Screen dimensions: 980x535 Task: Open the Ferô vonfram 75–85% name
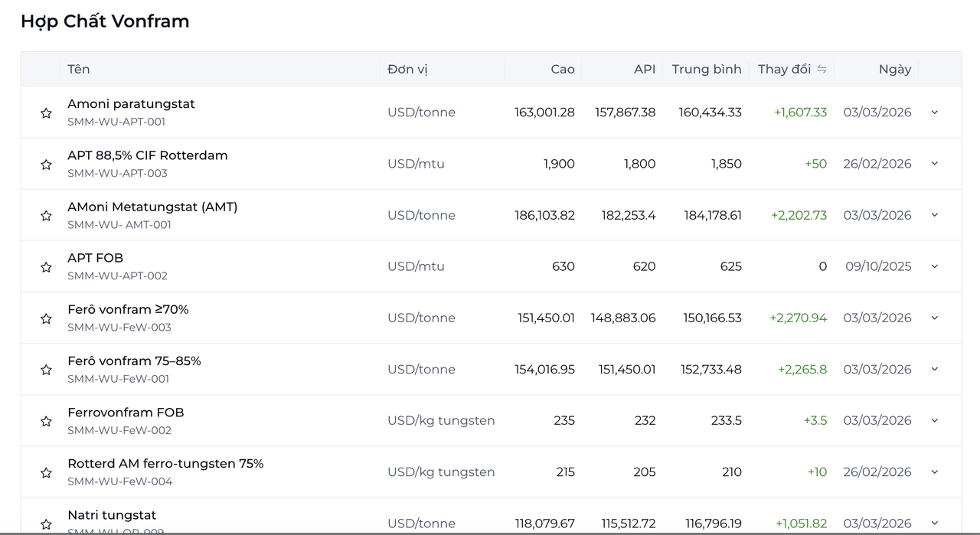coord(134,360)
